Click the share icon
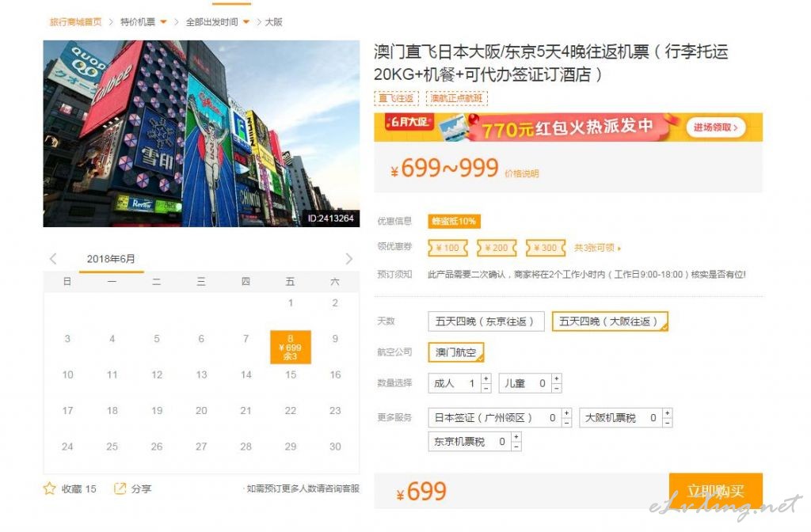 (120, 488)
